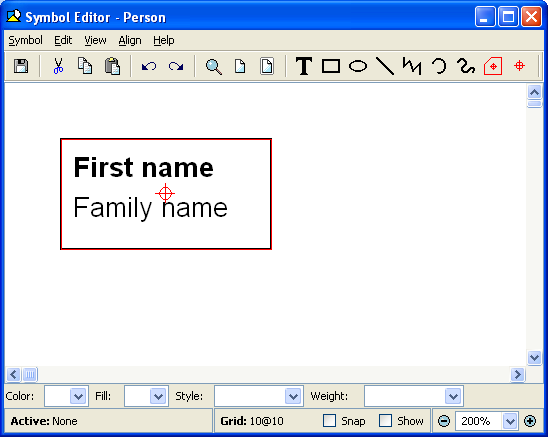Click the 'Active: None' status entry
548x437 pixels.
click(x=44, y=421)
